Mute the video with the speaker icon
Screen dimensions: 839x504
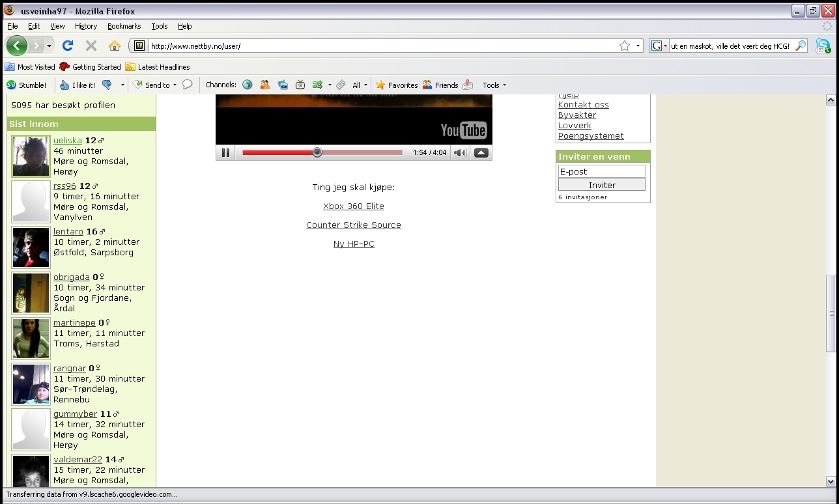[x=460, y=152]
